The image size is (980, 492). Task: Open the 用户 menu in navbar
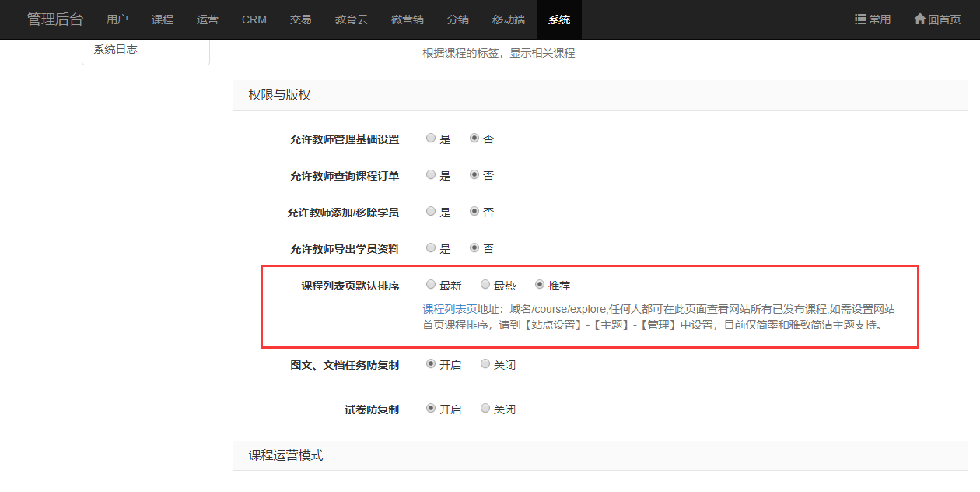pos(117,19)
